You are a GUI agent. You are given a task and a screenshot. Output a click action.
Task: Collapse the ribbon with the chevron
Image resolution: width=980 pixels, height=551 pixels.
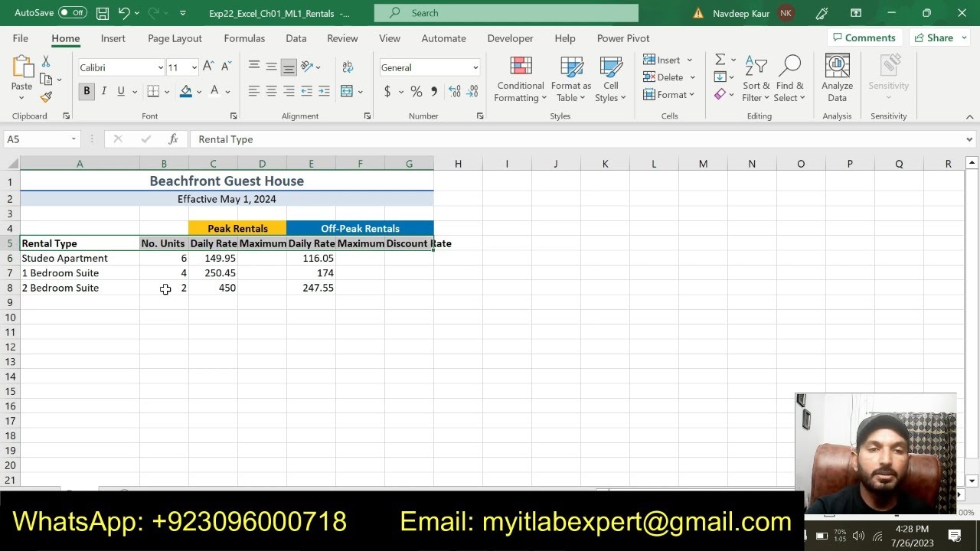tap(969, 116)
